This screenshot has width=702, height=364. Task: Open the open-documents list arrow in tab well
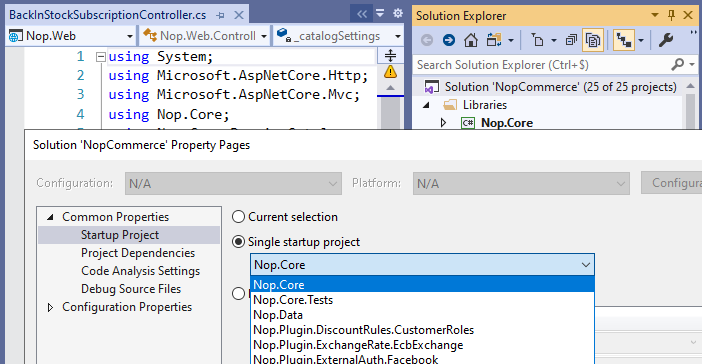(x=380, y=13)
